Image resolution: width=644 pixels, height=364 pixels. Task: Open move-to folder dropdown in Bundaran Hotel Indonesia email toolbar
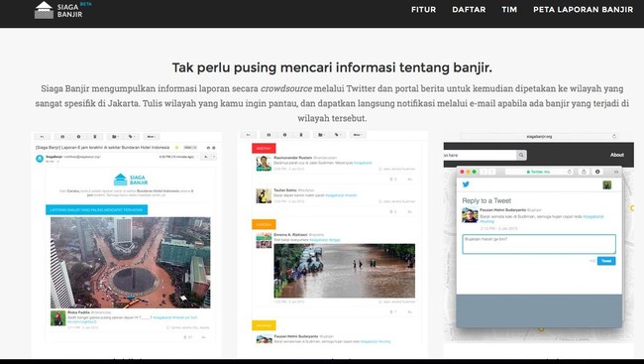(x=115, y=137)
